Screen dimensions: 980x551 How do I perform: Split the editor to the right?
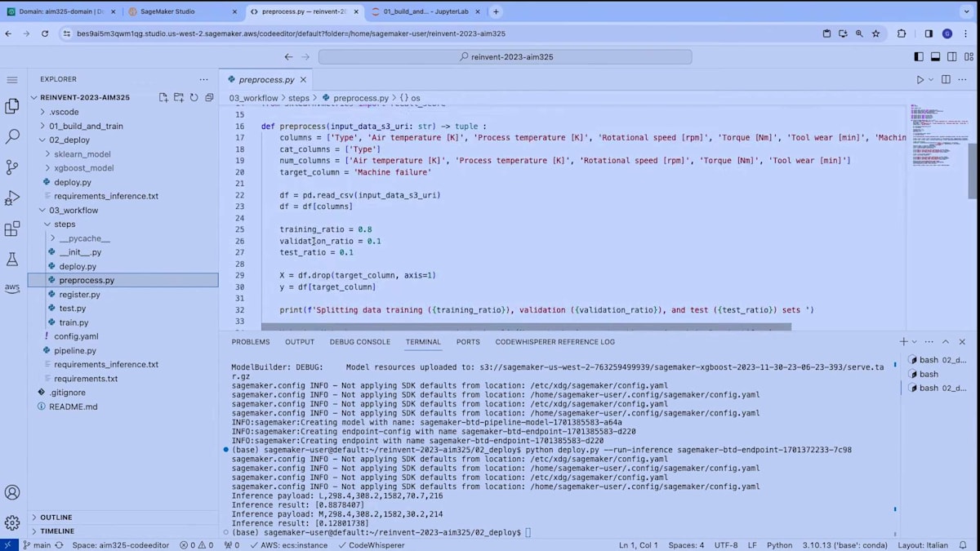click(947, 80)
